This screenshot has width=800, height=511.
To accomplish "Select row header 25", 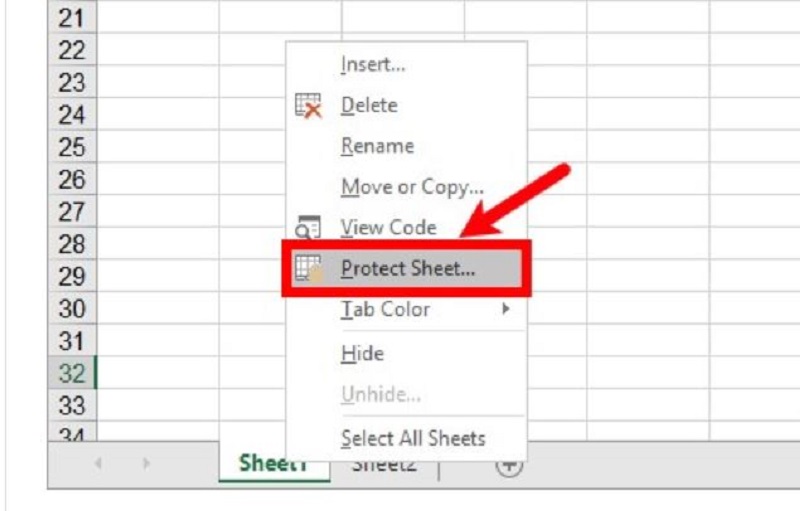I will (x=72, y=147).
